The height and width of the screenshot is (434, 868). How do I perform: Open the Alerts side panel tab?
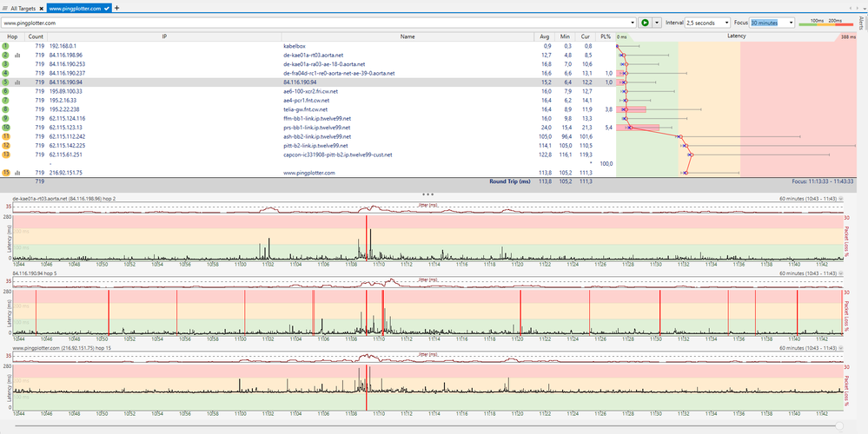[x=861, y=23]
